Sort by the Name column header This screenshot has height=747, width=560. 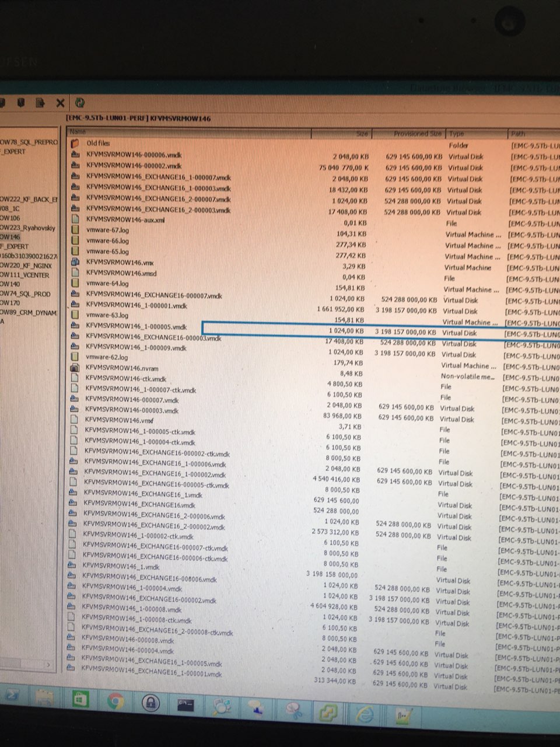[x=189, y=132]
